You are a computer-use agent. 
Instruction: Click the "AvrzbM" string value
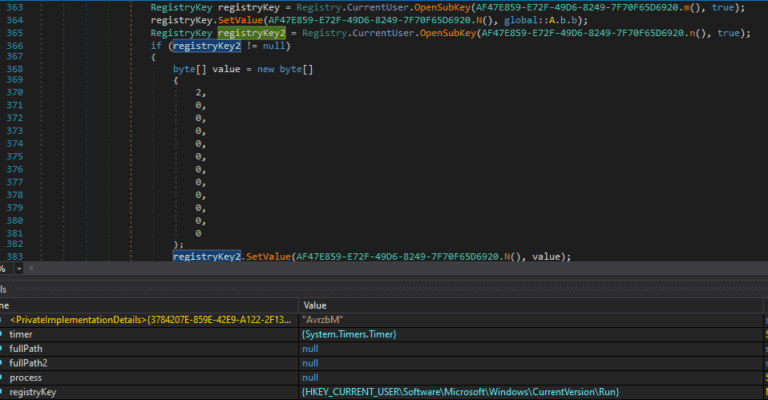click(323, 320)
